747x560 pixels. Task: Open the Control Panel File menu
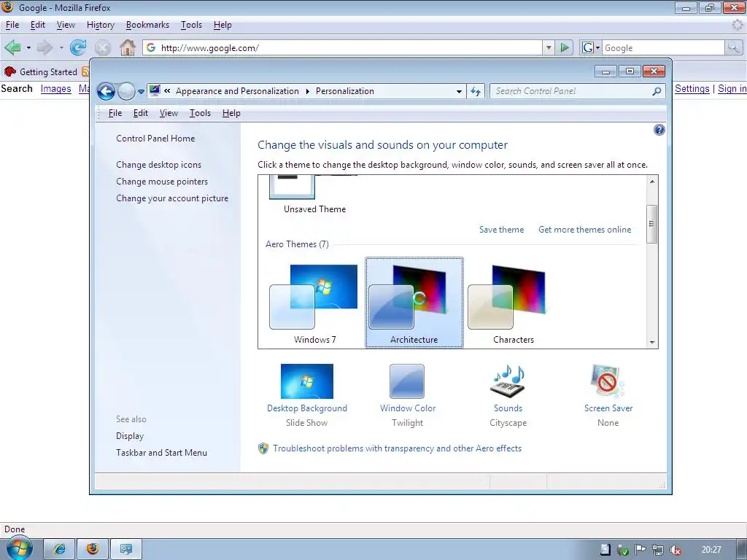115,113
